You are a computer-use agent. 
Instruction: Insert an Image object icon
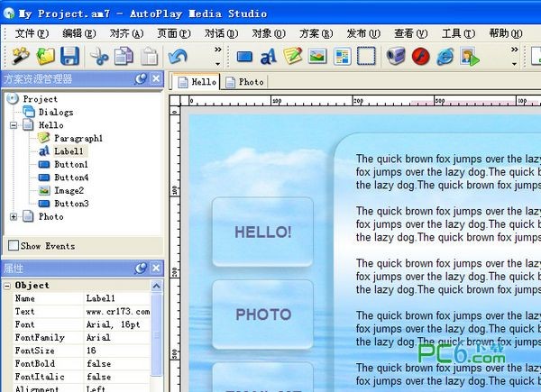point(317,56)
